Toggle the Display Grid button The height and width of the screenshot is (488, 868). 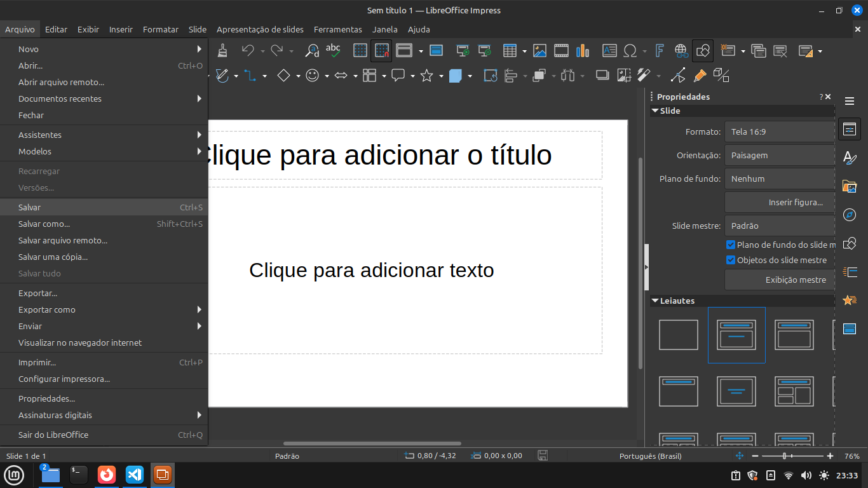point(360,50)
